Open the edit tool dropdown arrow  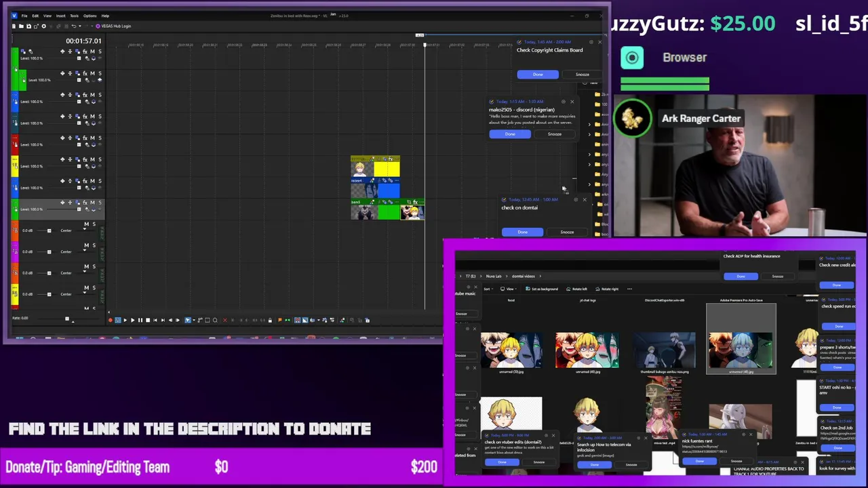pos(194,320)
